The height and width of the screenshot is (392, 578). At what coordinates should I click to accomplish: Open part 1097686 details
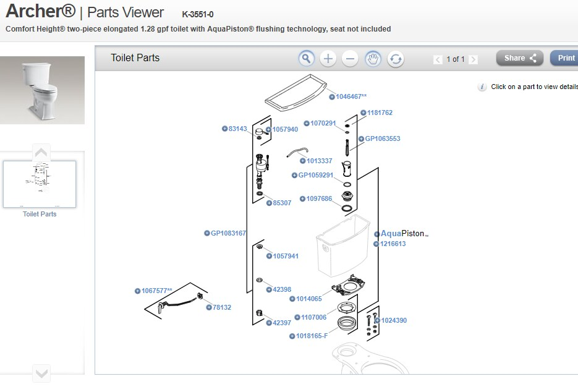(x=319, y=198)
